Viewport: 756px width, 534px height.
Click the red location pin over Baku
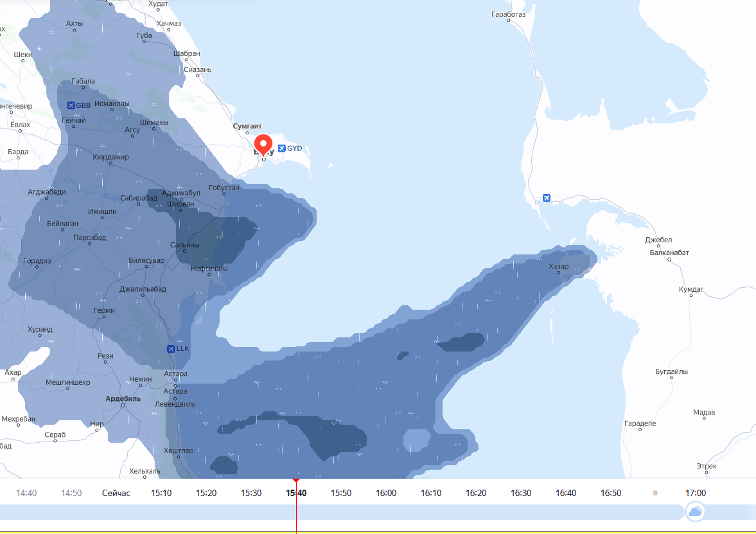(x=263, y=145)
